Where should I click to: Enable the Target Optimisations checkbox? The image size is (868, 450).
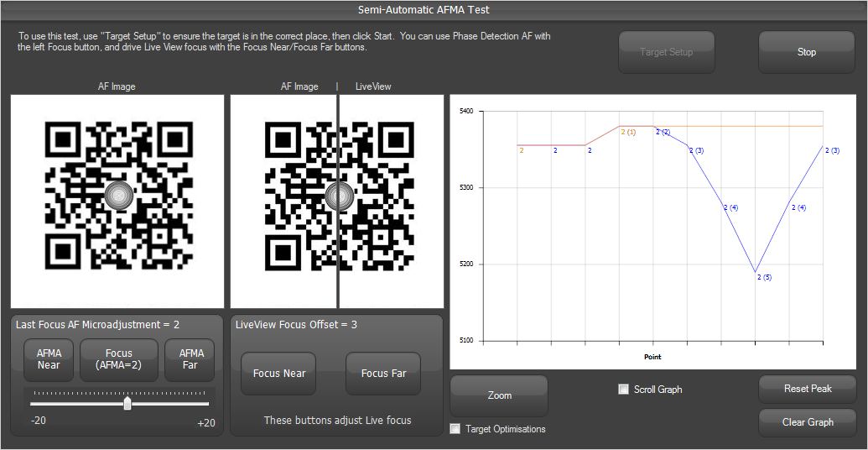455,429
